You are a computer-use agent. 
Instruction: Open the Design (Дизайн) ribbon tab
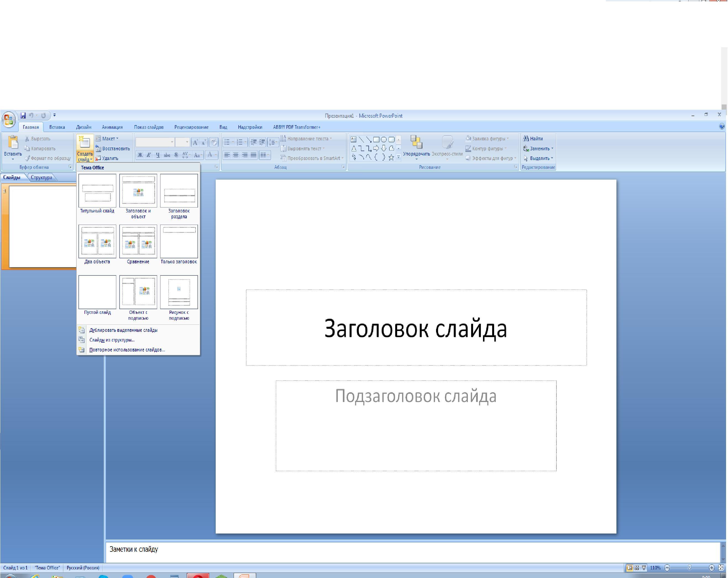pyautogui.click(x=83, y=127)
